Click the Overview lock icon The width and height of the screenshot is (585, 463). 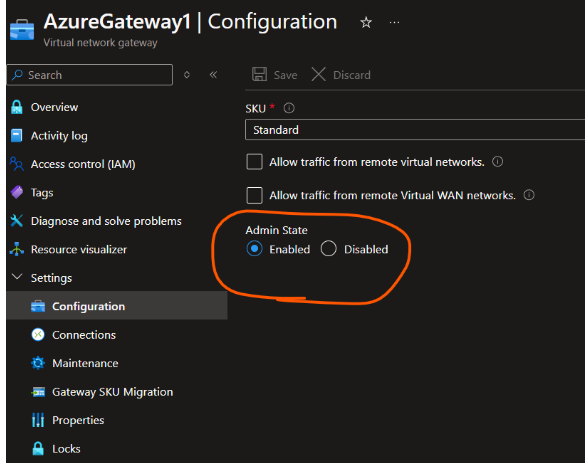(17, 107)
